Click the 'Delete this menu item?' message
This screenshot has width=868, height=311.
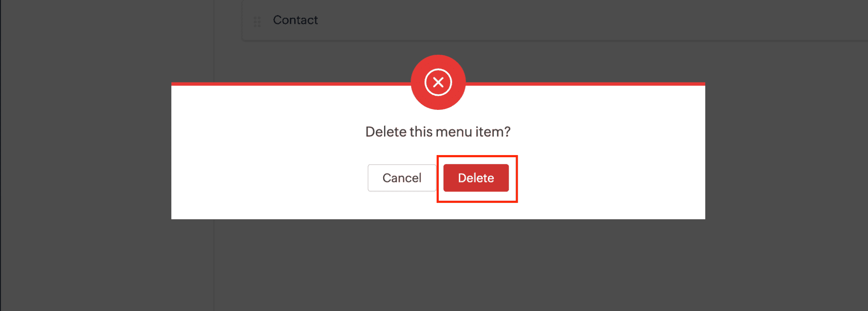[437, 132]
